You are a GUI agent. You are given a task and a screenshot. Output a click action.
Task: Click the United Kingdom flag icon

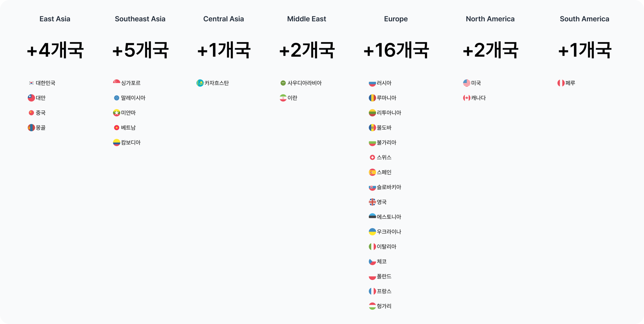pos(372,202)
